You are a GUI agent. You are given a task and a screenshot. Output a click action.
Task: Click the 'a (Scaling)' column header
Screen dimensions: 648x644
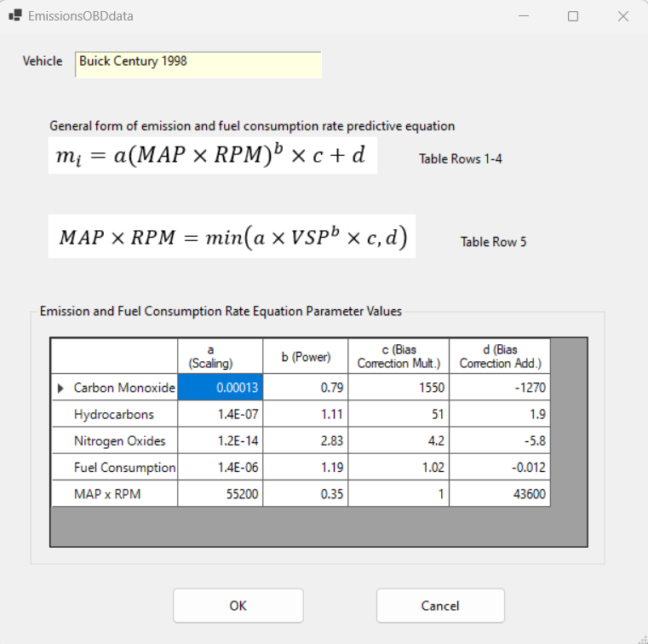[221, 356]
